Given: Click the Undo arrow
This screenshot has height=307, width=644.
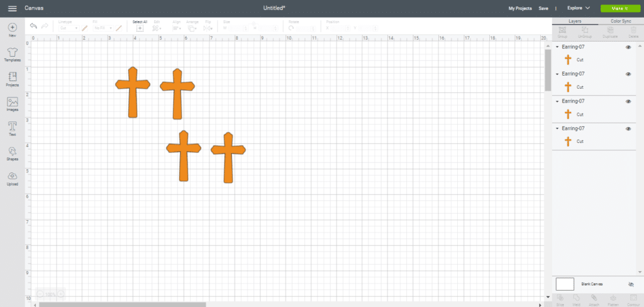Looking at the screenshot, I should 33,26.
